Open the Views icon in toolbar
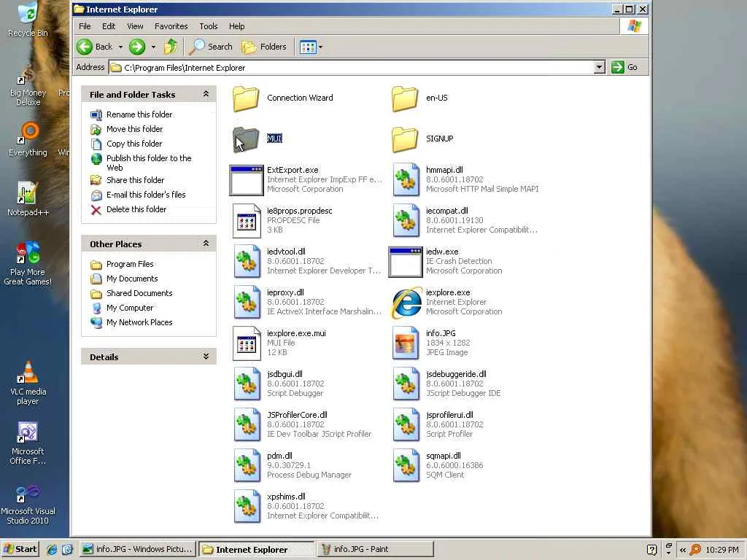 click(x=308, y=47)
